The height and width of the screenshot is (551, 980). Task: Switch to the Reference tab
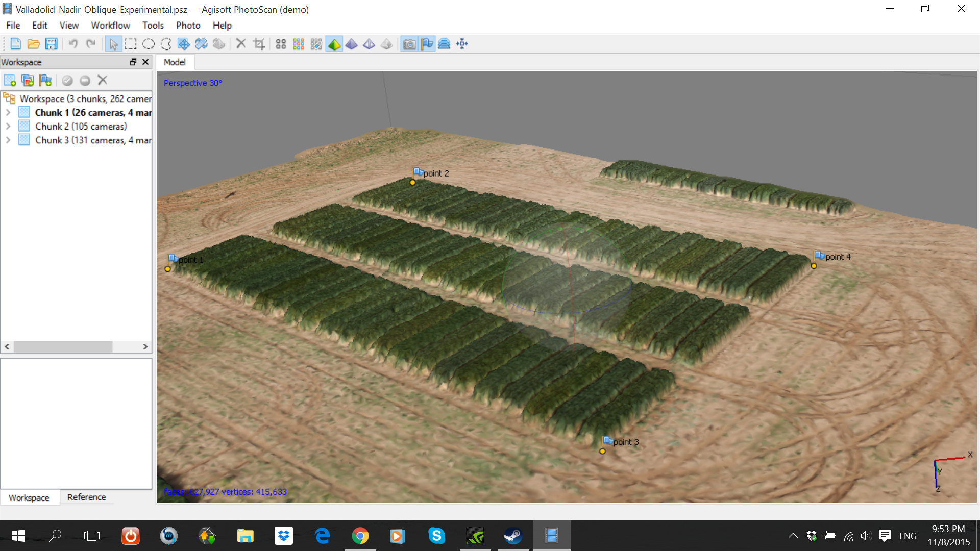(86, 497)
